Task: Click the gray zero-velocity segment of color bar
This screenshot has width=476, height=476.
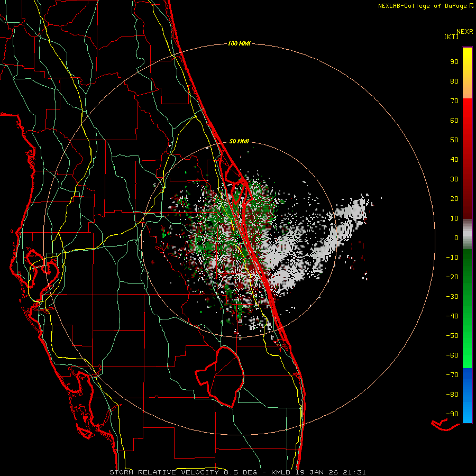Action: click(467, 234)
